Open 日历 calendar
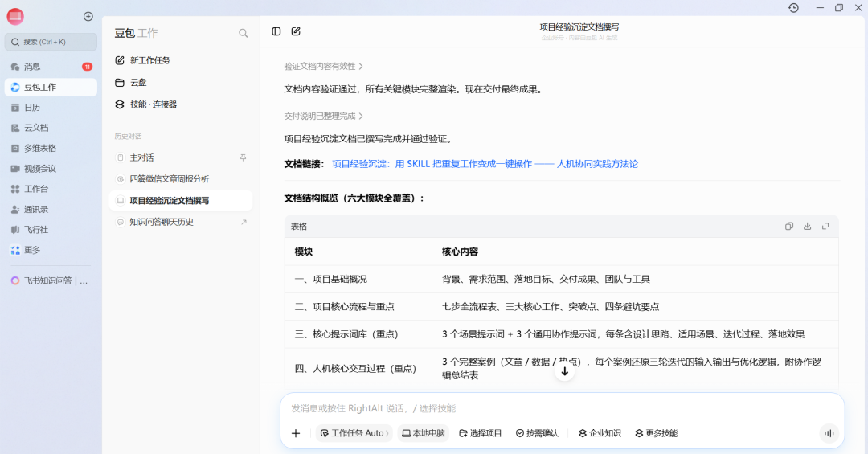The height and width of the screenshot is (454, 868). (51, 108)
